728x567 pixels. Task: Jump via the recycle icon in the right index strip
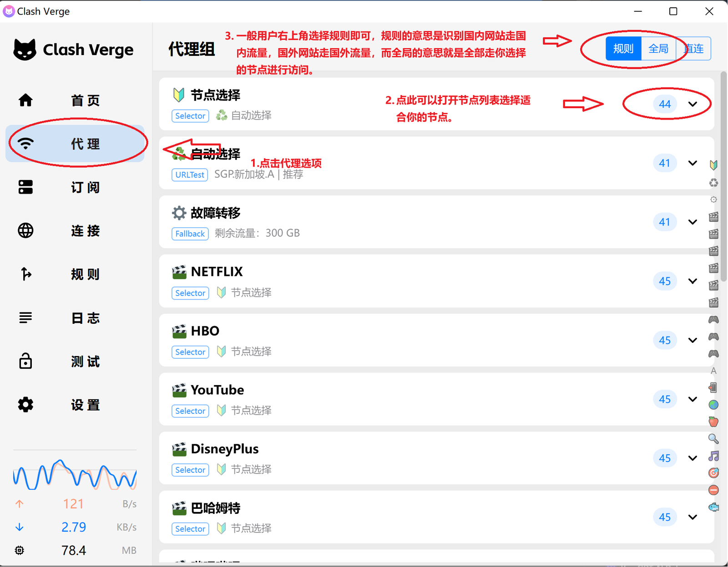(713, 183)
